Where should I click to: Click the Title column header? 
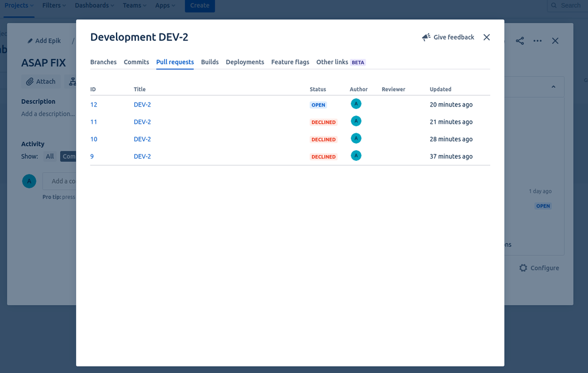[139, 90]
